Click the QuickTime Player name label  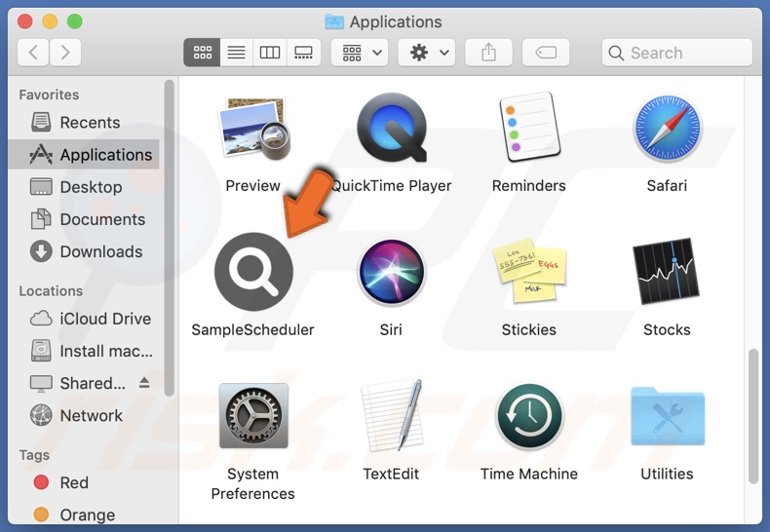pyautogui.click(x=392, y=185)
